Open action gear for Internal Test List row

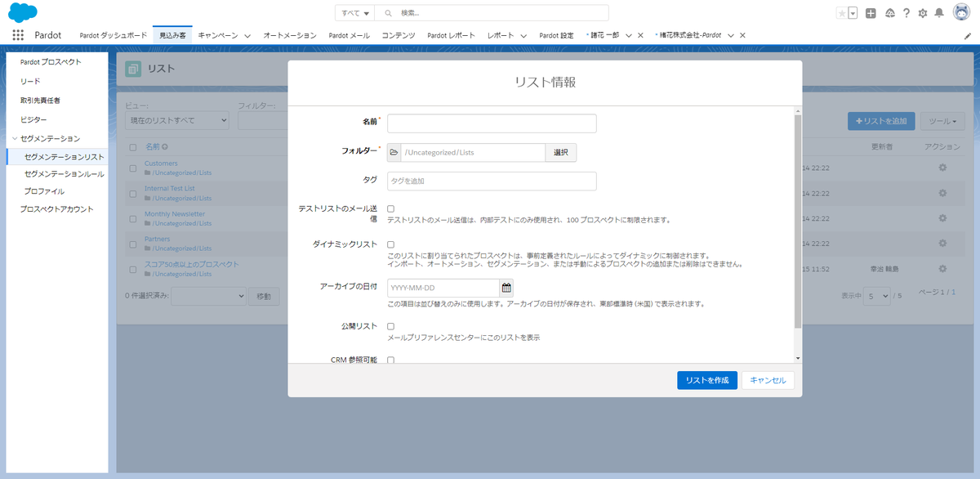coord(942,193)
